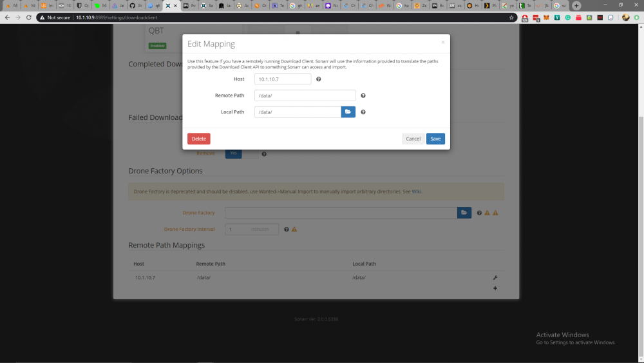Click the QBT Enabled badge
The image size is (644, 363).
pos(157,46)
